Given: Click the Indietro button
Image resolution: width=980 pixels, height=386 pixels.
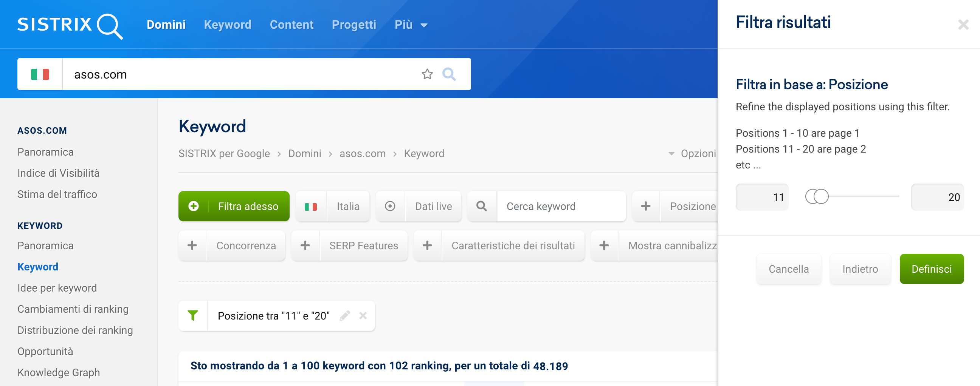Looking at the screenshot, I should pos(860,269).
